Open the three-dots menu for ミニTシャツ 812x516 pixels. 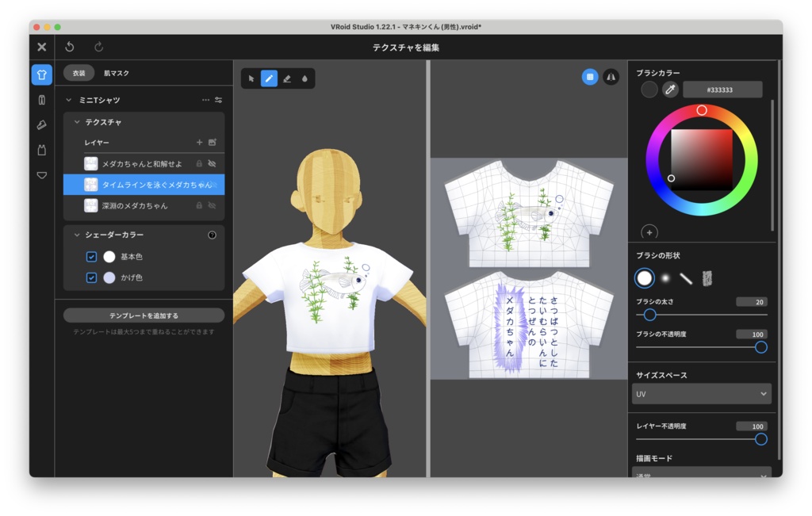pyautogui.click(x=205, y=100)
